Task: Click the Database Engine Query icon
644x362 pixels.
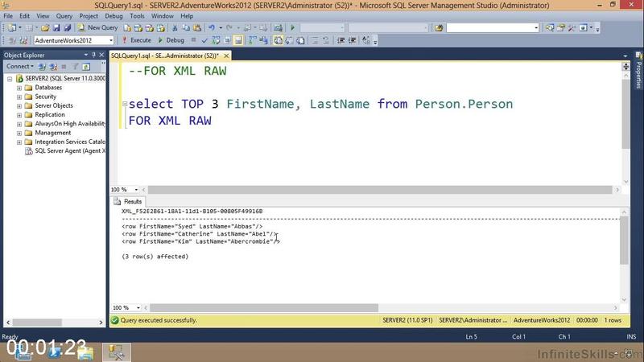Action: (x=127, y=28)
